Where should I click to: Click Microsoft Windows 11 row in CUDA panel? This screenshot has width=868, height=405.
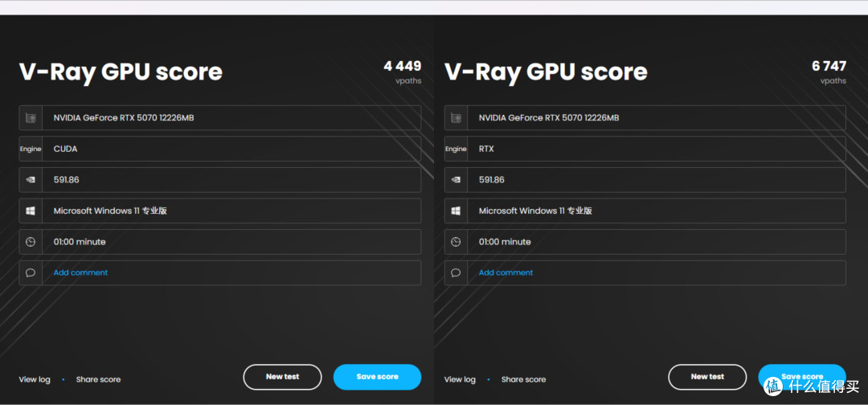pyautogui.click(x=219, y=211)
